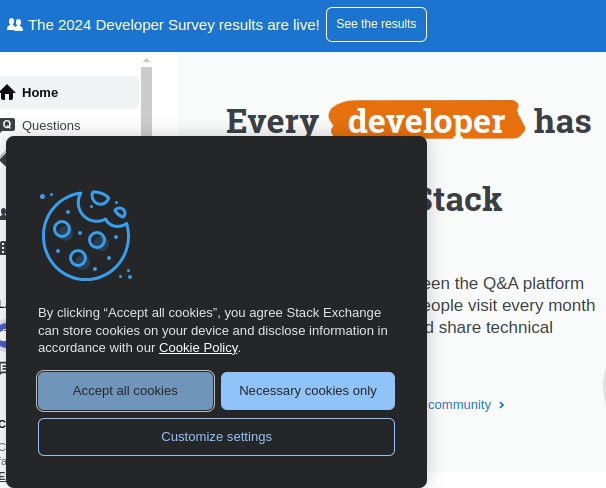Image resolution: width=606 pixels, height=488 pixels.
Task: Open Customize settings for cookies
Action: 216,437
